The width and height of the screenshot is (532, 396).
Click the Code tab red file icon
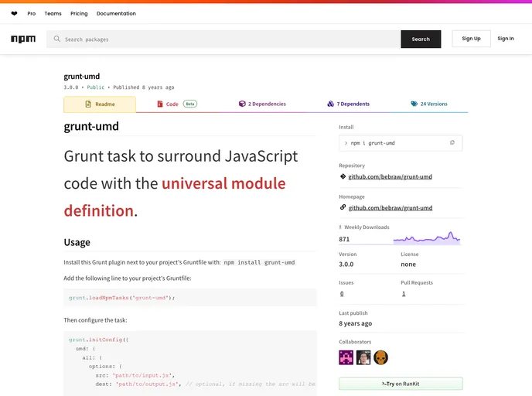coord(160,104)
